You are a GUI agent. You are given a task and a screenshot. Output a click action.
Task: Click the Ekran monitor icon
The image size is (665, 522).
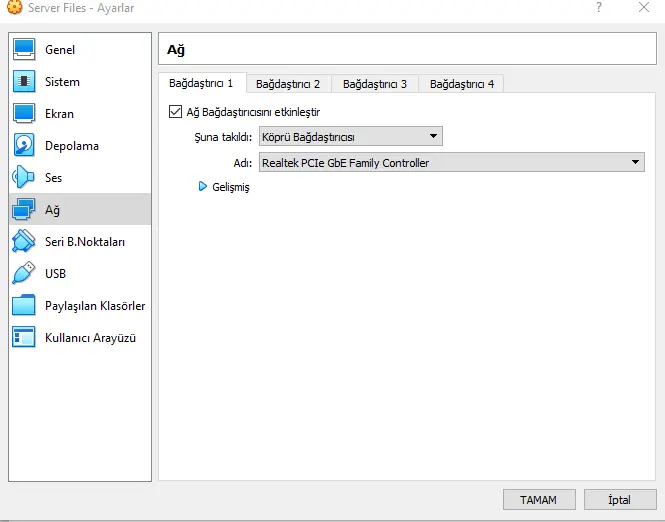[24, 114]
